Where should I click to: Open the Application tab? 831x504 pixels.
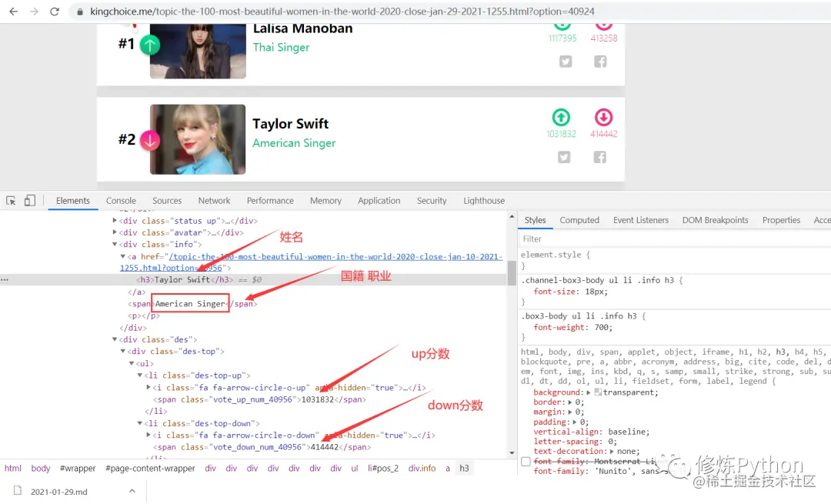(x=379, y=201)
